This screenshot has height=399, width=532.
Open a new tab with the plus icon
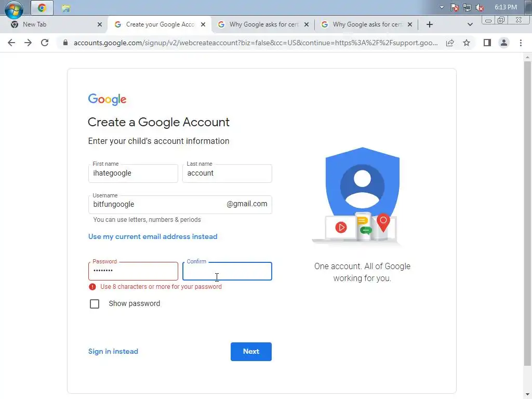(x=430, y=24)
